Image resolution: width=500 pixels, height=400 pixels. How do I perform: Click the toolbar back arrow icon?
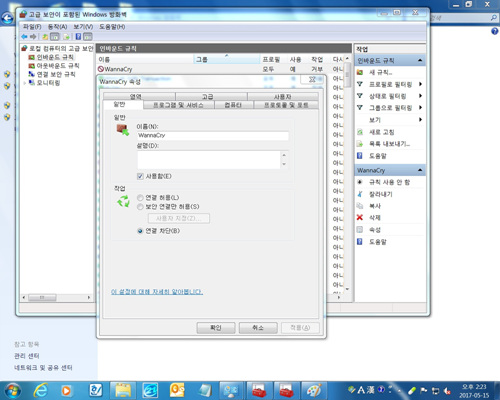(24, 37)
